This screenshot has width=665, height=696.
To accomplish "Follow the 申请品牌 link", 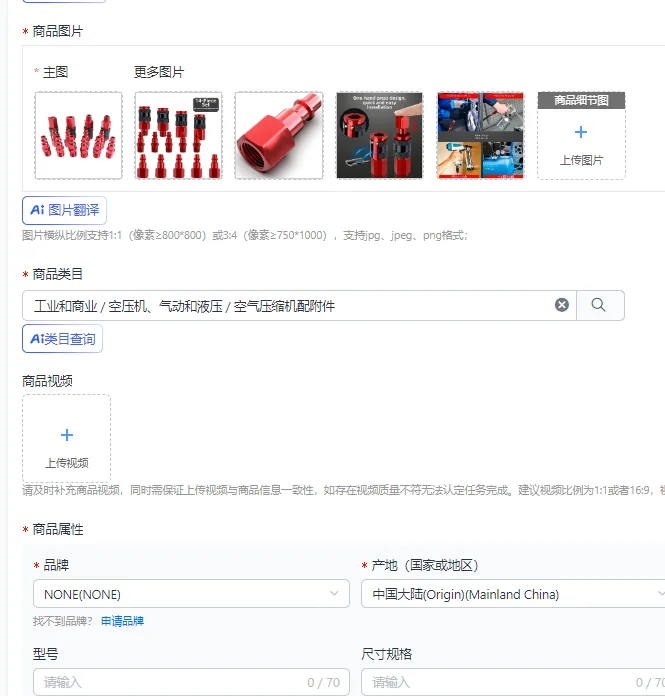I will [x=123, y=621].
